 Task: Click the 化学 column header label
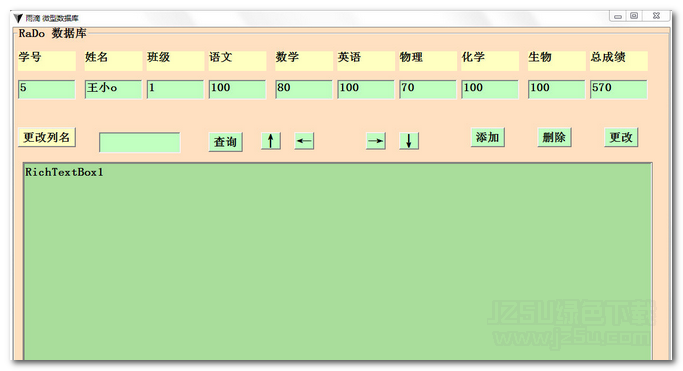(490, 61)
